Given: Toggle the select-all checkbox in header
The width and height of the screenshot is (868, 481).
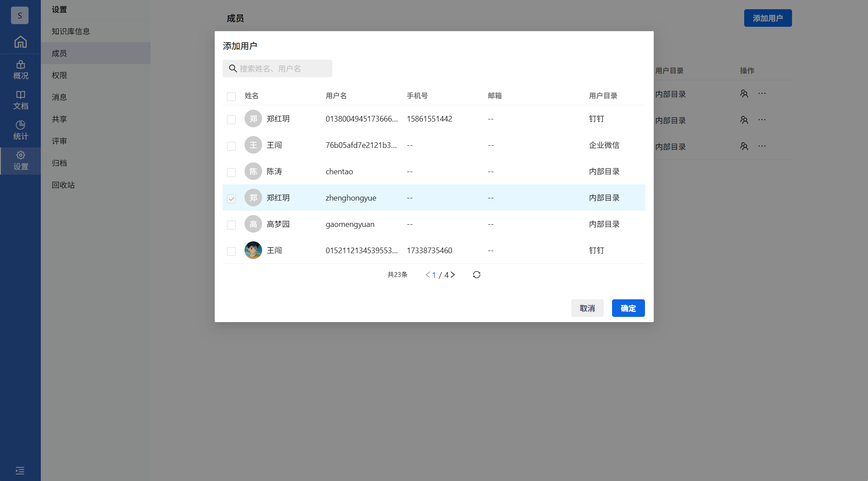Looking at the screenshot, I should [231, 96].
